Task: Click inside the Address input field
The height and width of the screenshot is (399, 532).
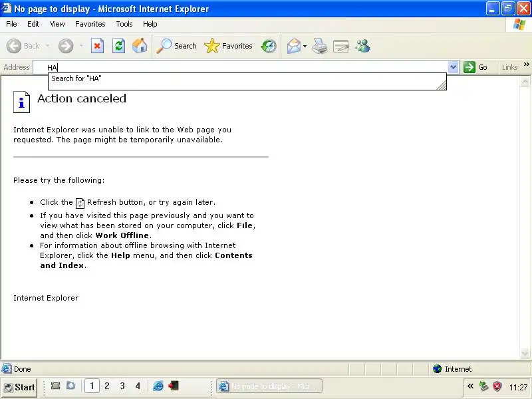Action: pos(241,67)
